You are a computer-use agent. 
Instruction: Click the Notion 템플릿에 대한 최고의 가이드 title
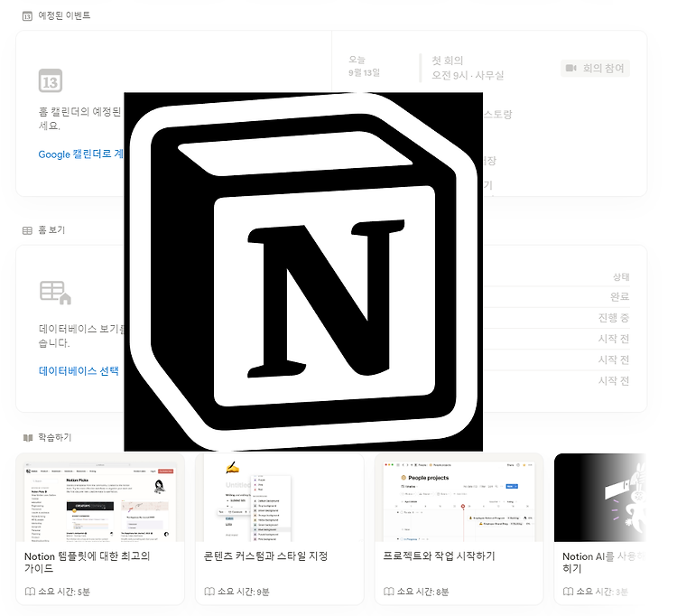pos(88,562)
